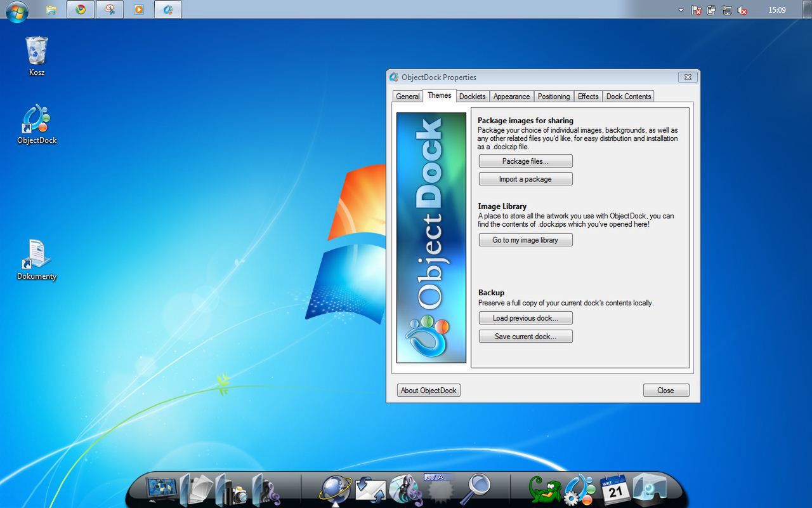Screen dimensions: 812x508
Task: Launch the web browser globe in dock
Action: 335,490
